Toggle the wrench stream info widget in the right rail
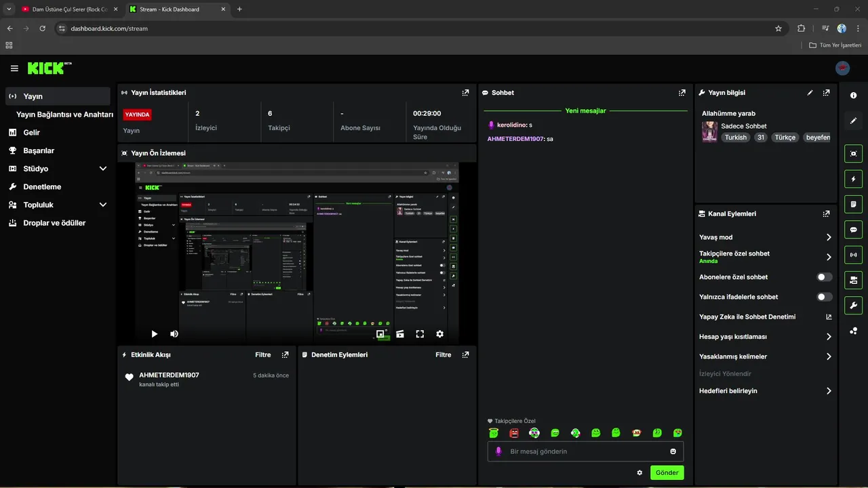Viewport: 868px width, 488px height. pyautogui.click(x=854, y=305)
